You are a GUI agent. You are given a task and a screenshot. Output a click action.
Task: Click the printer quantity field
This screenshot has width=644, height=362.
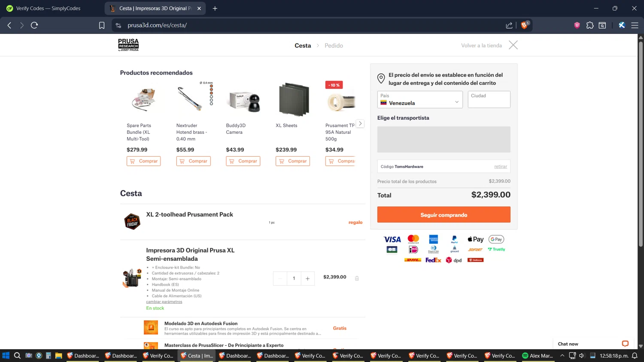coord(294,278)
